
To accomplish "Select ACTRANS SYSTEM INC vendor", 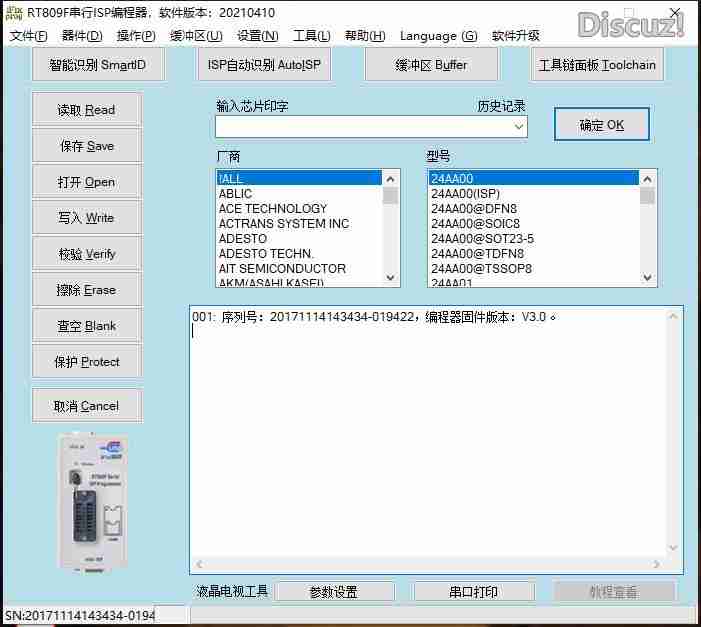I will (299, 224).
